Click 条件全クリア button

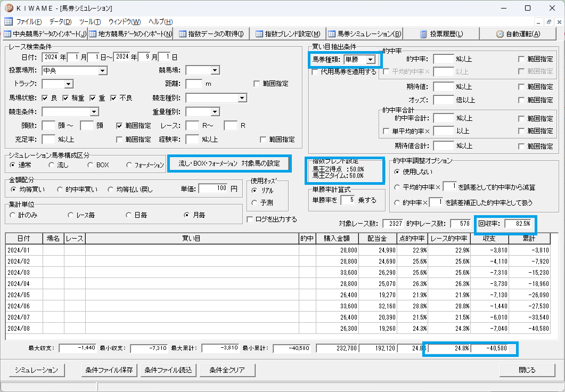pyautogui.click(x=227, y=370)
